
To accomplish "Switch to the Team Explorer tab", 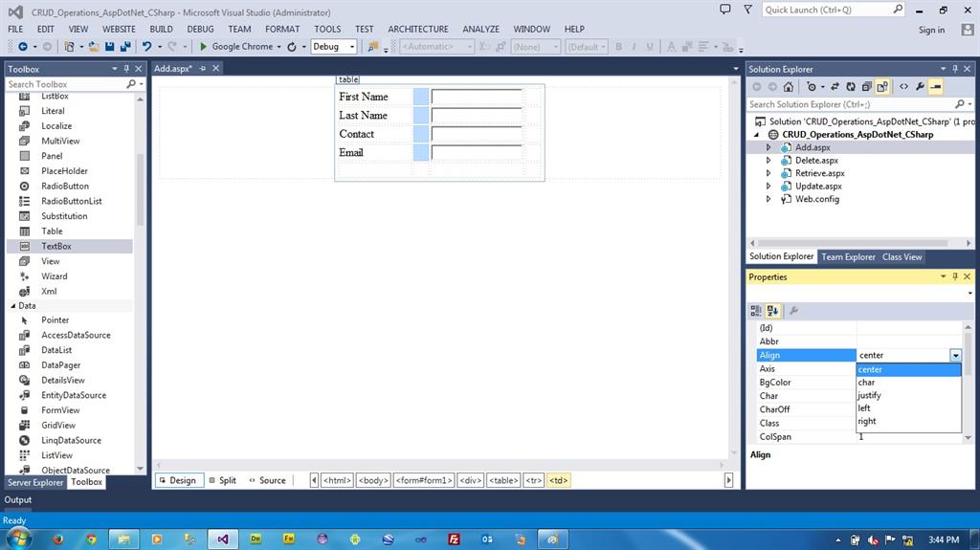I will point(848,257).
